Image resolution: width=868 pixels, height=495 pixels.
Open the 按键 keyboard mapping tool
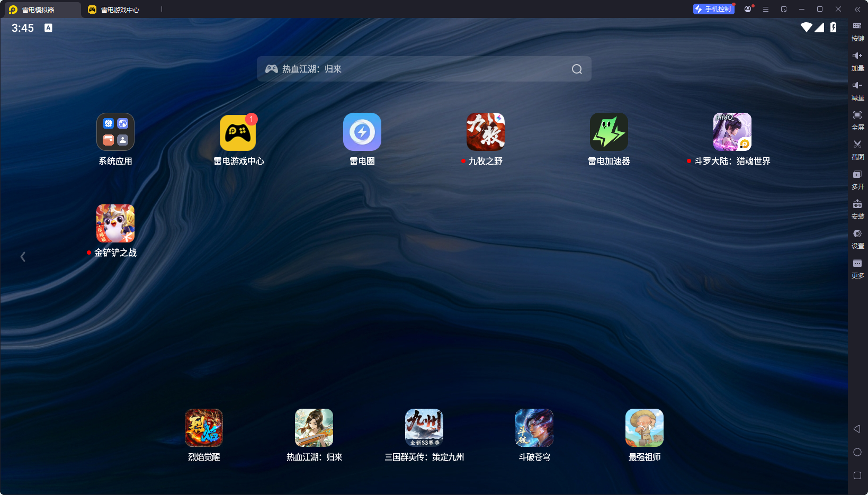857,31
